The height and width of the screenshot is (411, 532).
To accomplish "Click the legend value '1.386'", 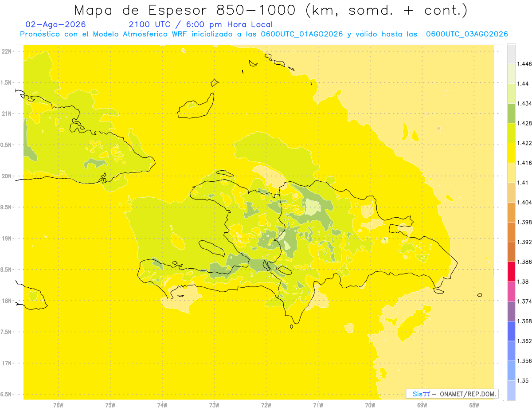I will 524,262.
